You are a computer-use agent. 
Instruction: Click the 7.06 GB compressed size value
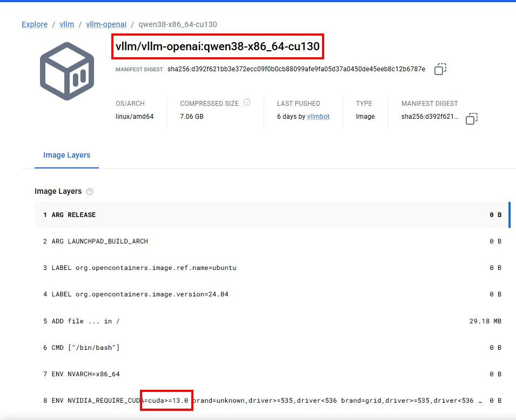(192, 117)
